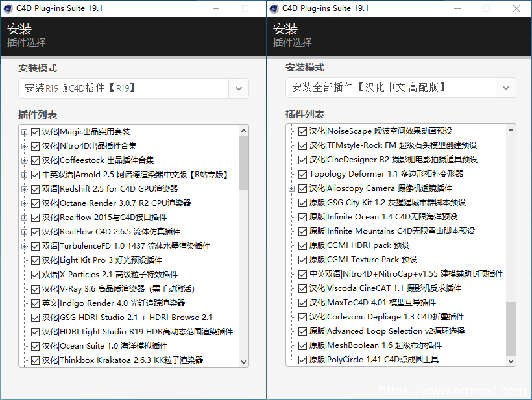Image resolution: width=532 pixels, height=400 pixels.
Task: Select '双语|TurbulenceFD 1.0 1437' row text
Action: click(127, 246)
